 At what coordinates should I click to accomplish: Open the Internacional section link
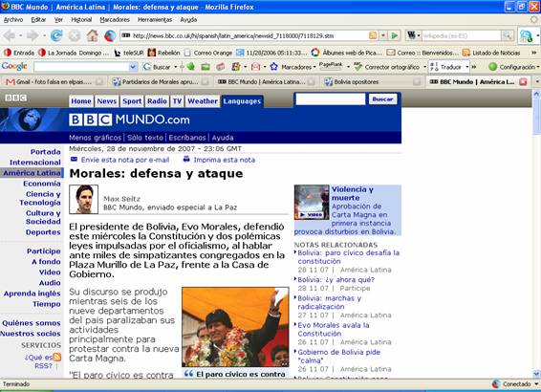[x=34, y=163]
